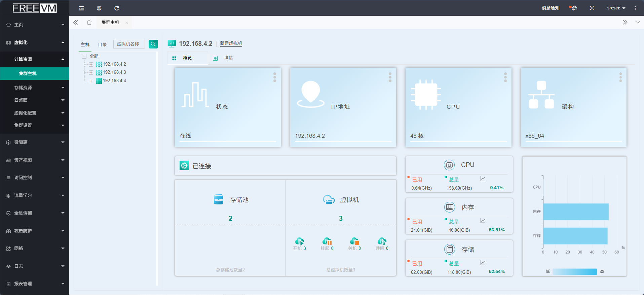Click the globe language icon

(x=99, y=8)
